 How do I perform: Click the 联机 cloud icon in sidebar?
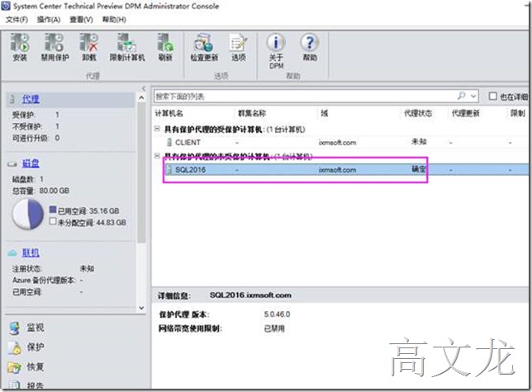point(12,253)
